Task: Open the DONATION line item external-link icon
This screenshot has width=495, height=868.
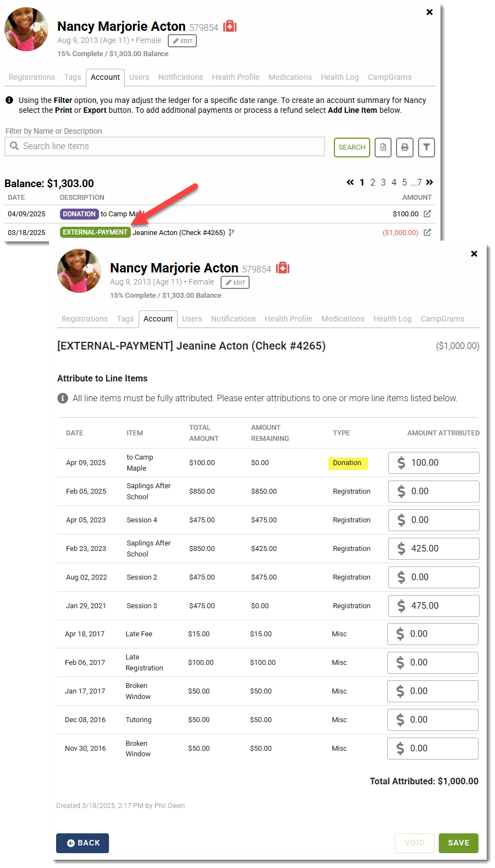Action: [x=427, y=214]
